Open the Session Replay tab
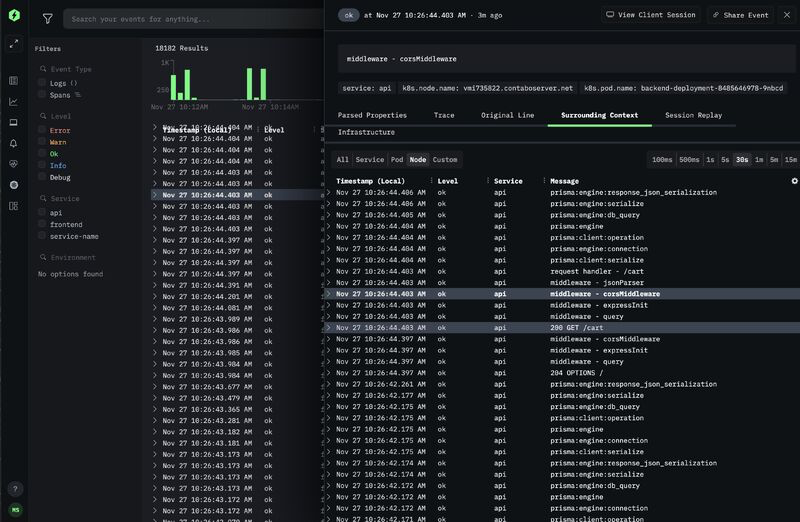 click(693, 115)
